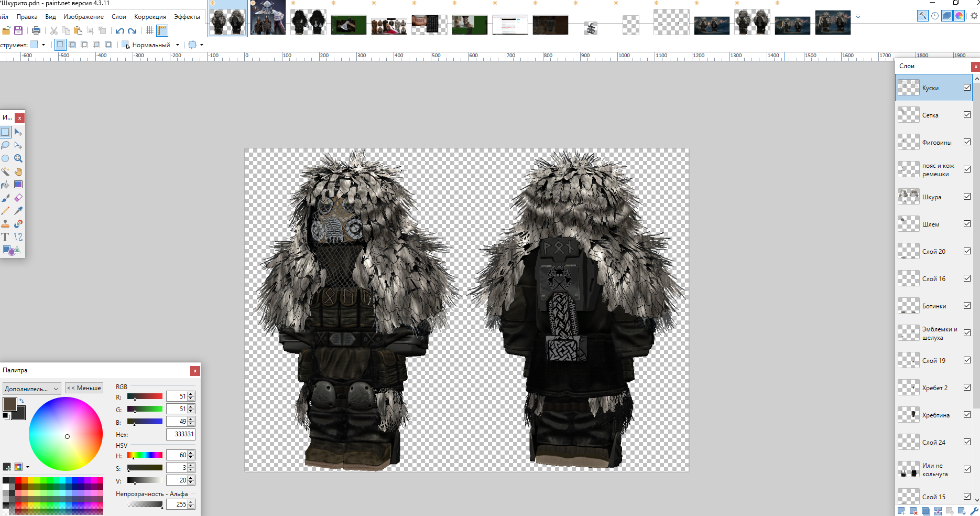Image resolution: width=980 pixels, height=516 pixels.
Task: Select the Paint Bucket tool
Action: pyautogui.click(x=5, y=185)
